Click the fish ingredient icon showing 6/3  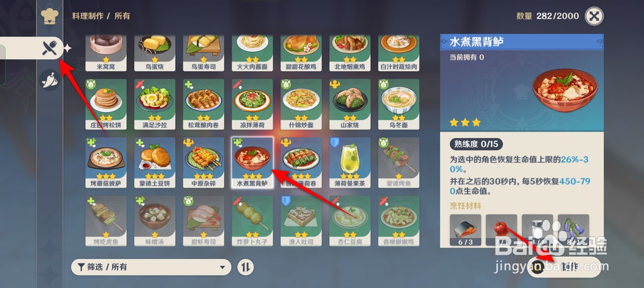tap(466, 230)
